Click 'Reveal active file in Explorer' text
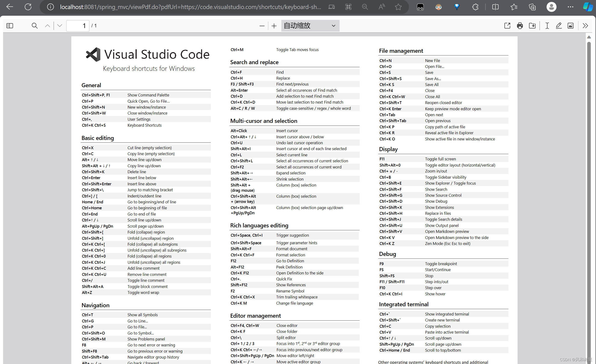The width and height of the screenshot is (596, 364). [x=449, y=133]
